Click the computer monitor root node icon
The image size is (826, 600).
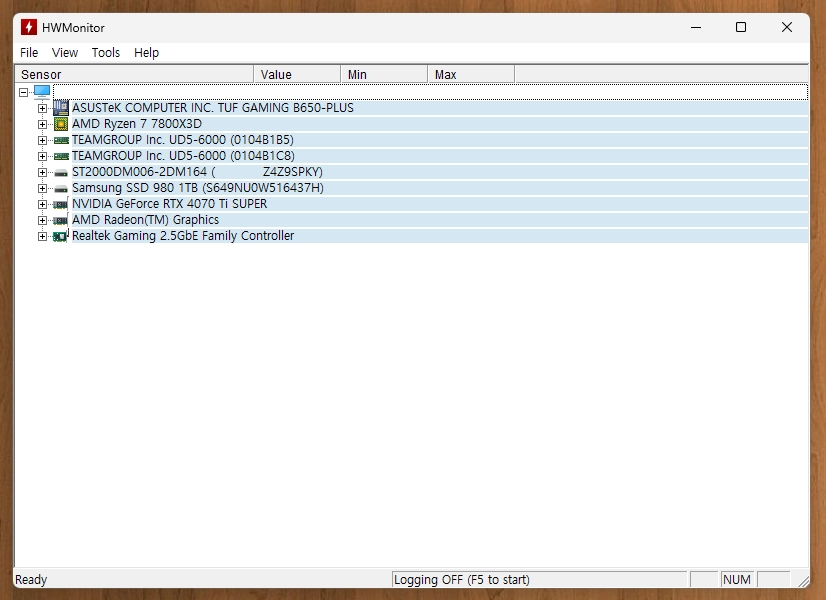pos(42,92)
